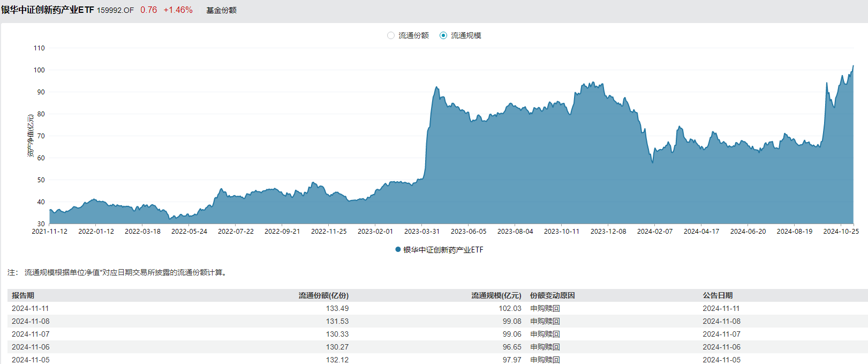Click the scale value 102.03
868x364 pixels.
click(x=510, y=308)
